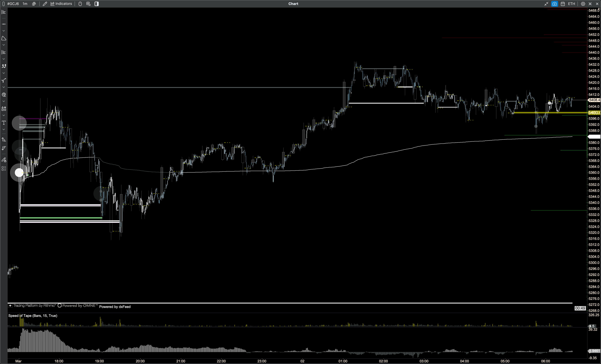This screenshot has width=601, height=364.
Task: Toggle the mouse crosshair mode icon
Action: click(x=80, y=4)
